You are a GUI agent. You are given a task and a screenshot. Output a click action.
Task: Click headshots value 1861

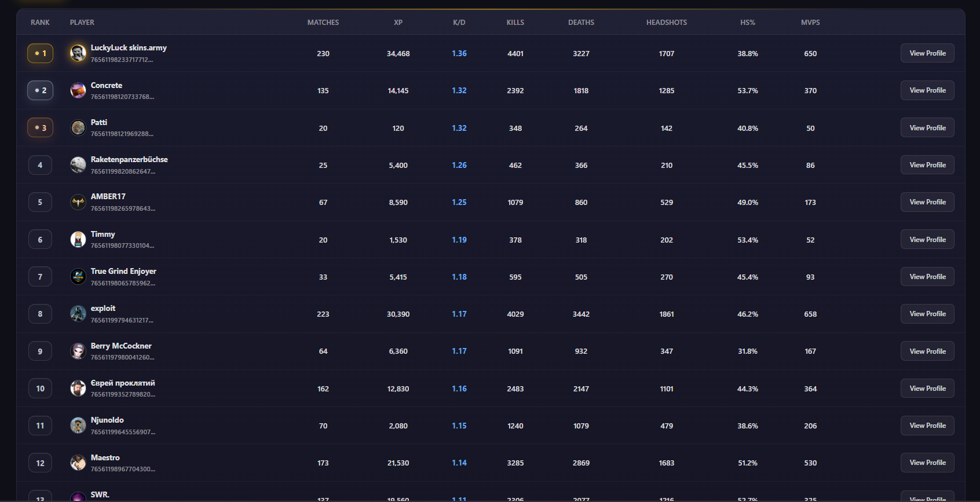tap(667, 314)
